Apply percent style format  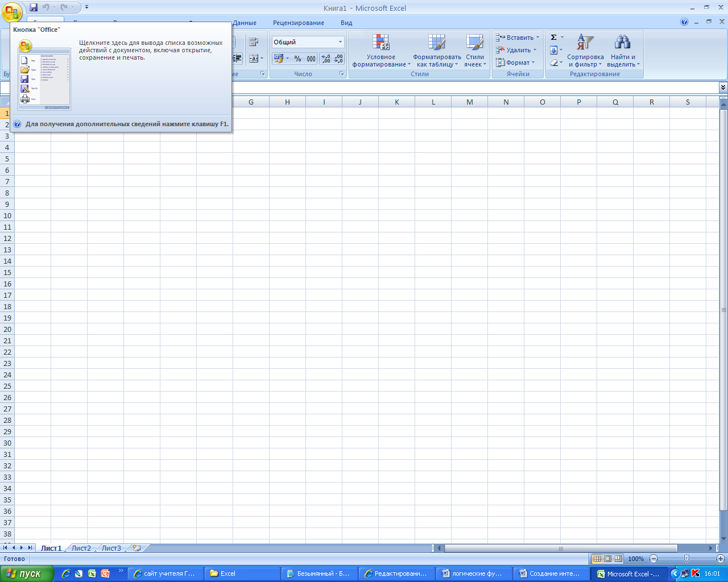(x=297, y=59)
